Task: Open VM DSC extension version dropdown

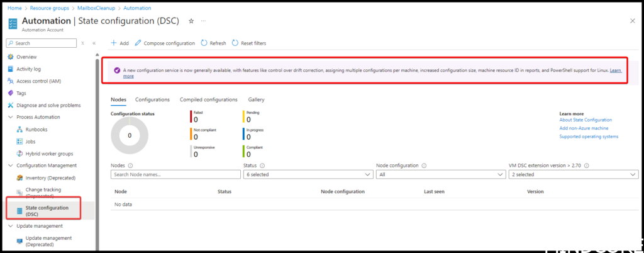Action: [x=573, y=174]
